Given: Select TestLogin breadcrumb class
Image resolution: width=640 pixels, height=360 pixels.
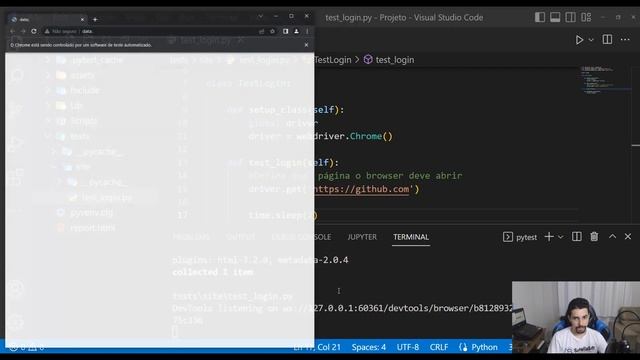Looking at the screenshot, I should point(332,60).
